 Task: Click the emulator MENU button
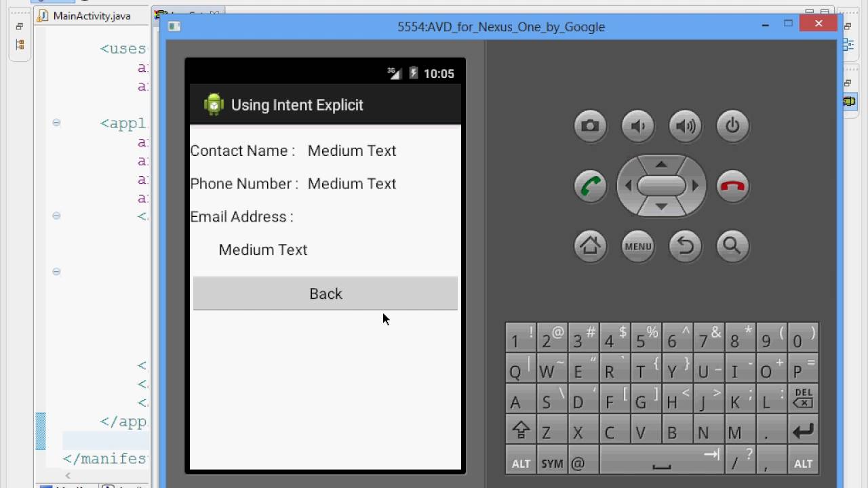tap(637, 245)
